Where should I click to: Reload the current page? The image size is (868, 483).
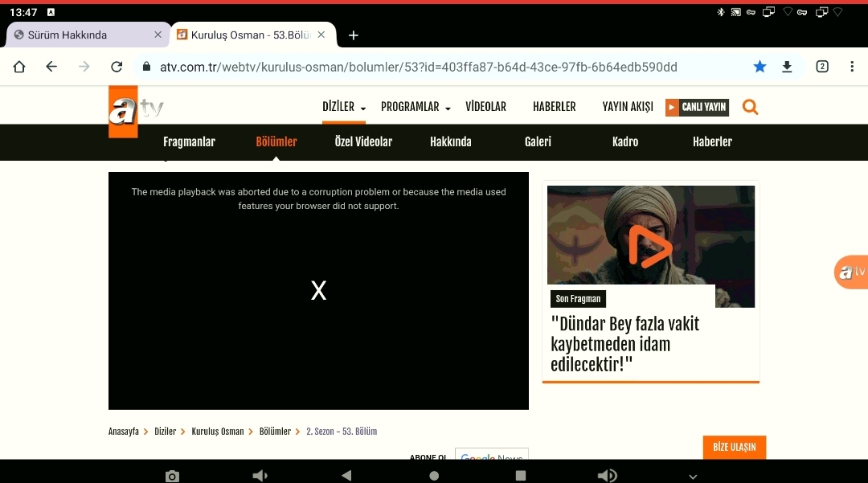click(117, 67)
